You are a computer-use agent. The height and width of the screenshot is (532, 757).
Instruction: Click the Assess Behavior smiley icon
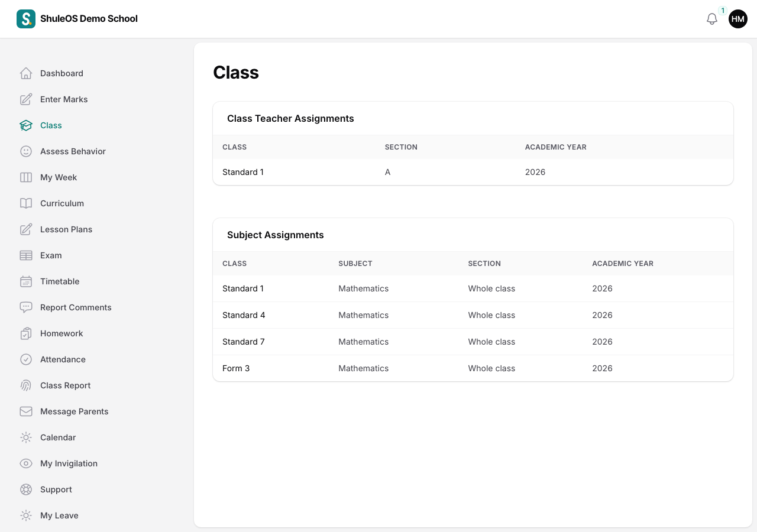click(x=26, y=151)
